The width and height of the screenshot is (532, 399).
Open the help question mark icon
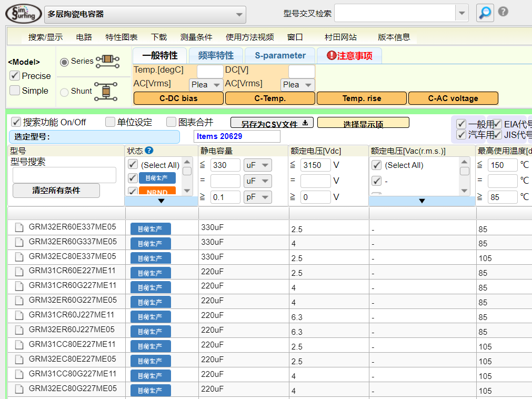coord(503,12)
